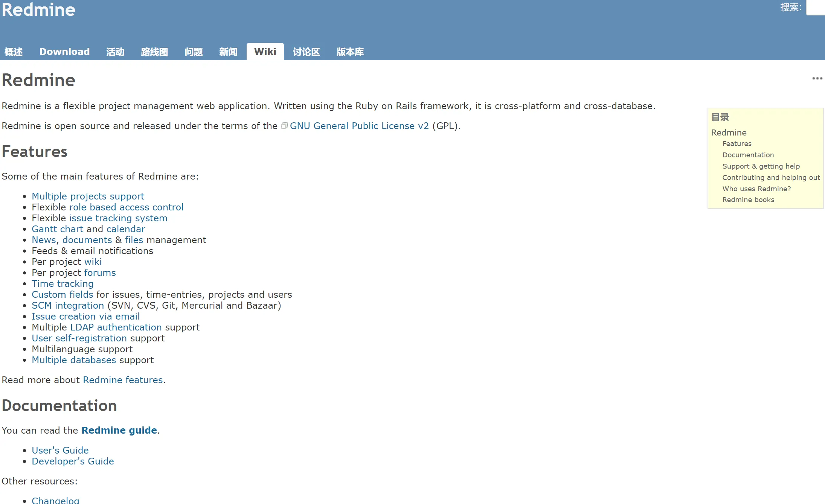The height and width of the screenshot is (504, 825).
Task: Click the Documentation link in 目录
Action: pos(748,154)
